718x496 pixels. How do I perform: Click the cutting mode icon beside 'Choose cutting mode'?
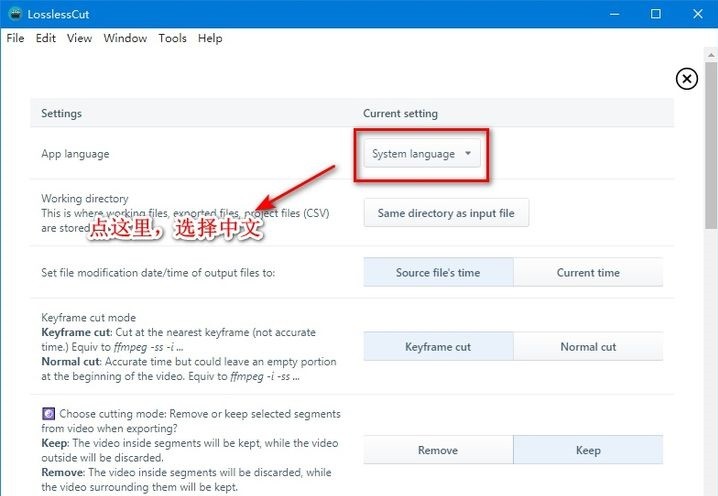tap(48, 414)
